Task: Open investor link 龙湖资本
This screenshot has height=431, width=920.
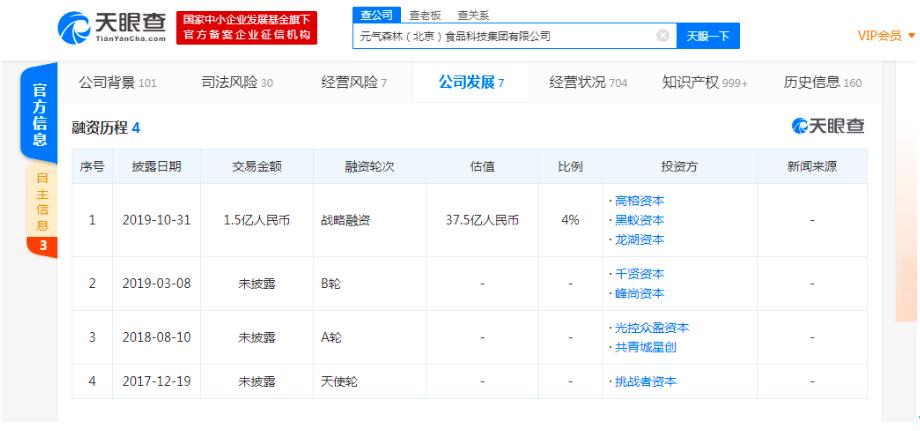Action: (x=639, y=240)
